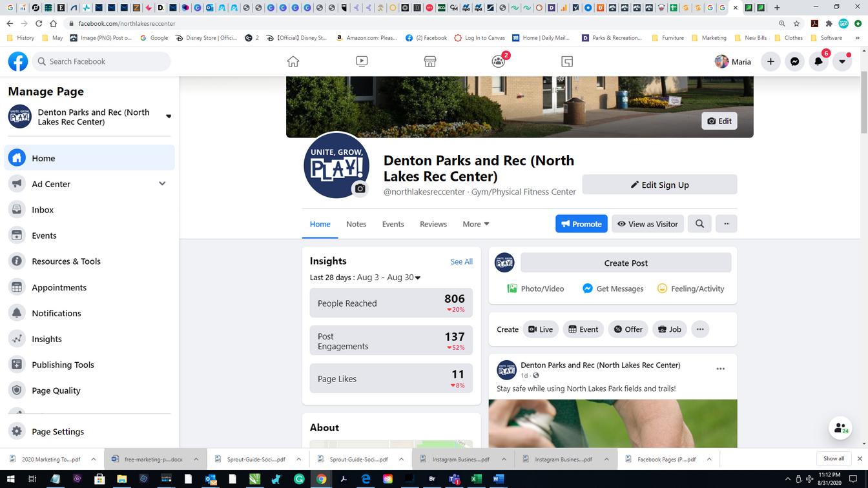The width and height of the screenshot is (868, 488).
Task: Open Events in the Manage Page sidebar
Action: 89,236
